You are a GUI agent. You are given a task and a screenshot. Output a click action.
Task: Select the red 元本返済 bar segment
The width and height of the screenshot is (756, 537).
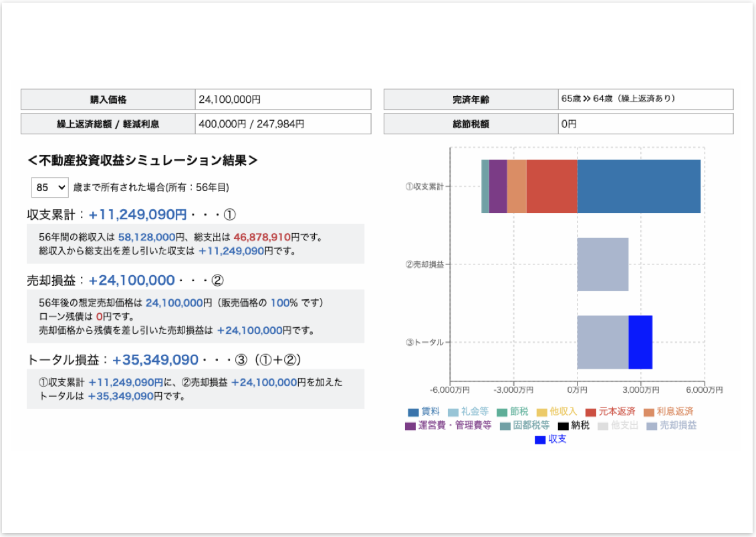click(551, 186)
